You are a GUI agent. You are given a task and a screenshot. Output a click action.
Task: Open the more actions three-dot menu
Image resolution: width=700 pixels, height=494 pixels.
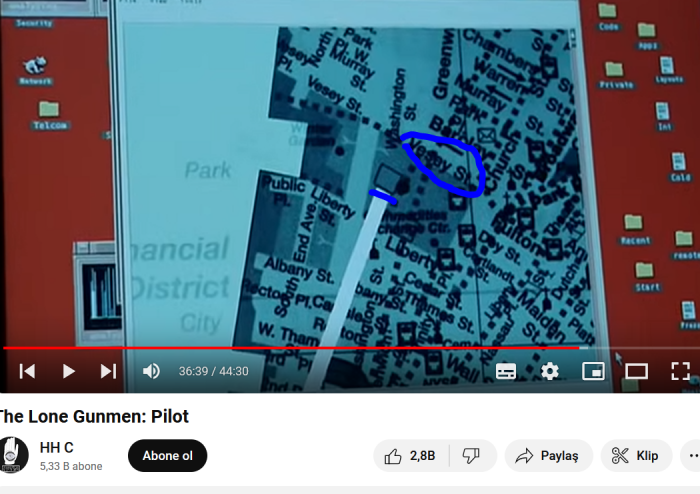pyautogui.click(x=692, y=456)
